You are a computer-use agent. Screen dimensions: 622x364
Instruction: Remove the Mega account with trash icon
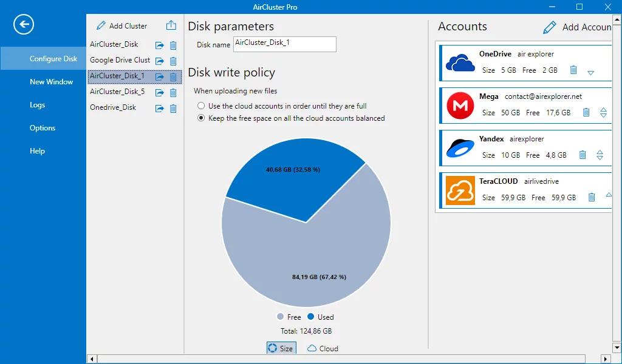click(x=586, y=112)
